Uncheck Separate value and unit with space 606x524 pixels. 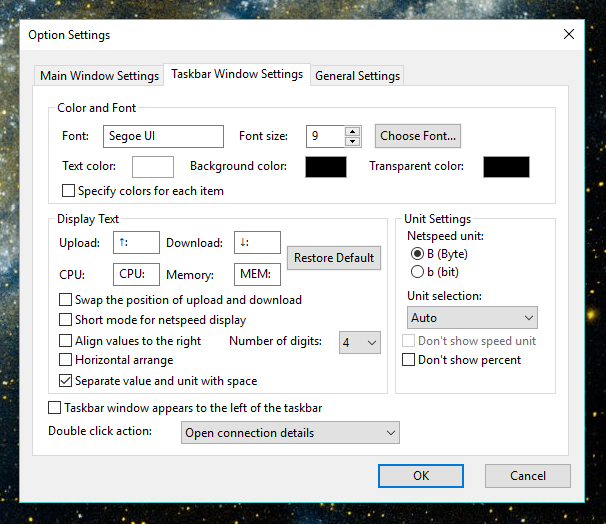[65, 381]
